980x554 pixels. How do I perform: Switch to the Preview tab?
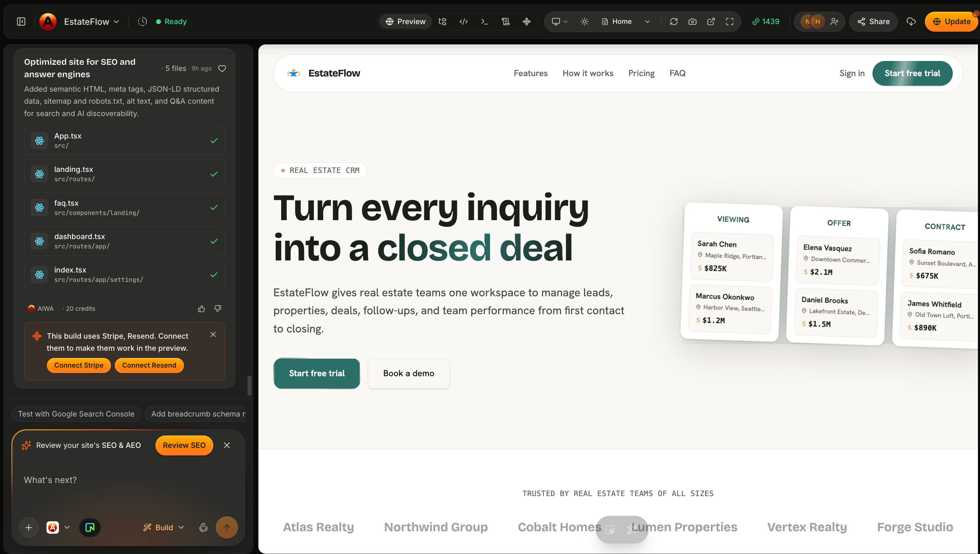pyautogui.click(x=406, y=22)
